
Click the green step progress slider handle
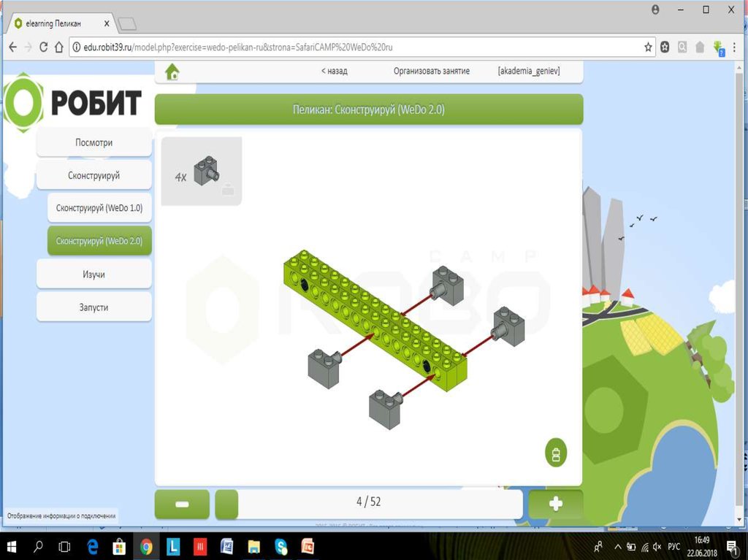(x=226, y=505)
